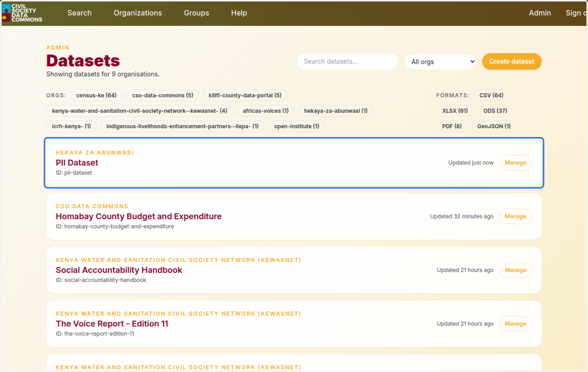Click 'Showing datasets for 9 organisations.' text
Image resolution: width=588 pixels, height=372 pixels.
pos(103,74)
